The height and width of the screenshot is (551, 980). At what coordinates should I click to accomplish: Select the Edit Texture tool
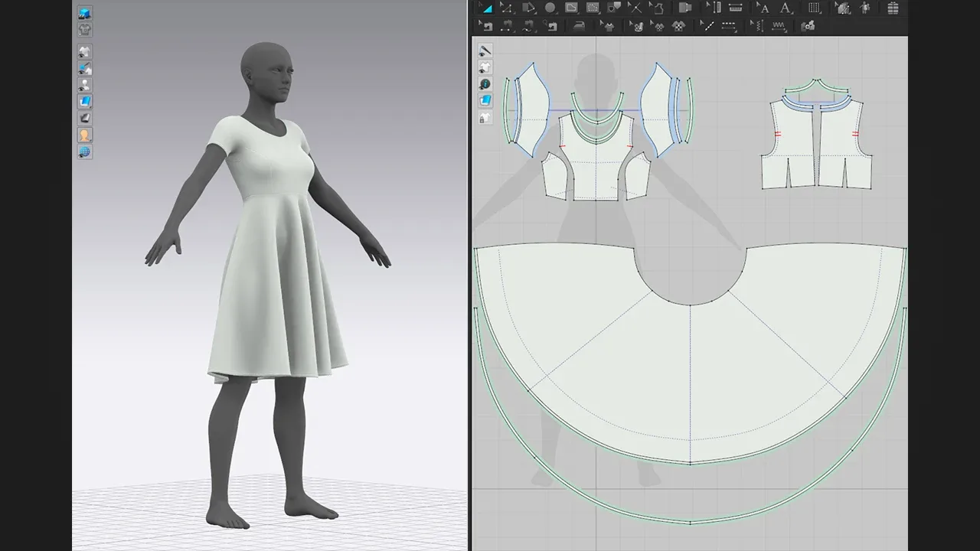[842, 8]
